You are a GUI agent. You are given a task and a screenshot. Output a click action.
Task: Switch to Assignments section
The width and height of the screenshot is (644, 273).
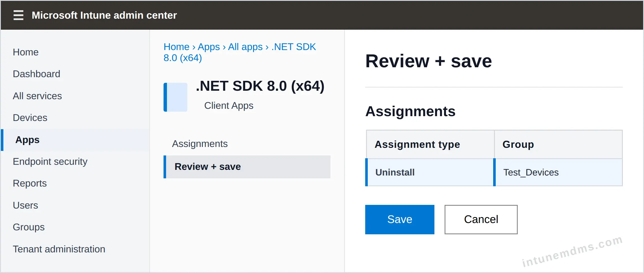247,144
